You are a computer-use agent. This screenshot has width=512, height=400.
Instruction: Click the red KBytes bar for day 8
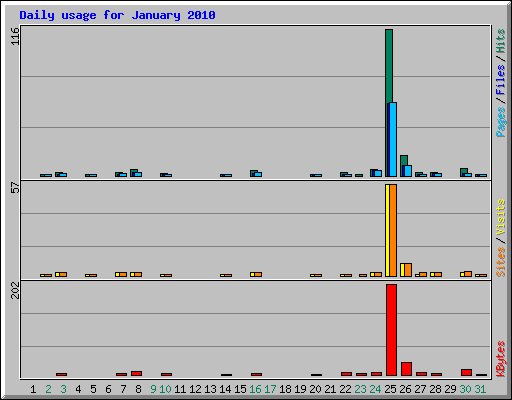click(x=136, y=374)
